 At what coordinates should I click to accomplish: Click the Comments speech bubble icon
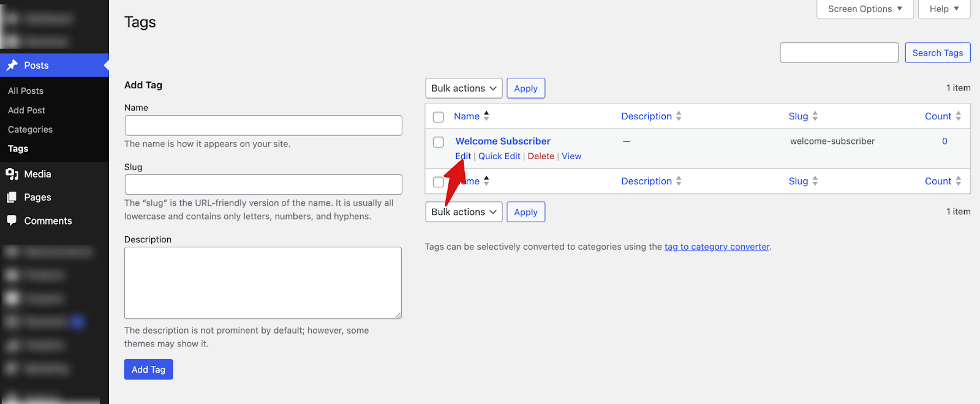[x=12, y=221]
